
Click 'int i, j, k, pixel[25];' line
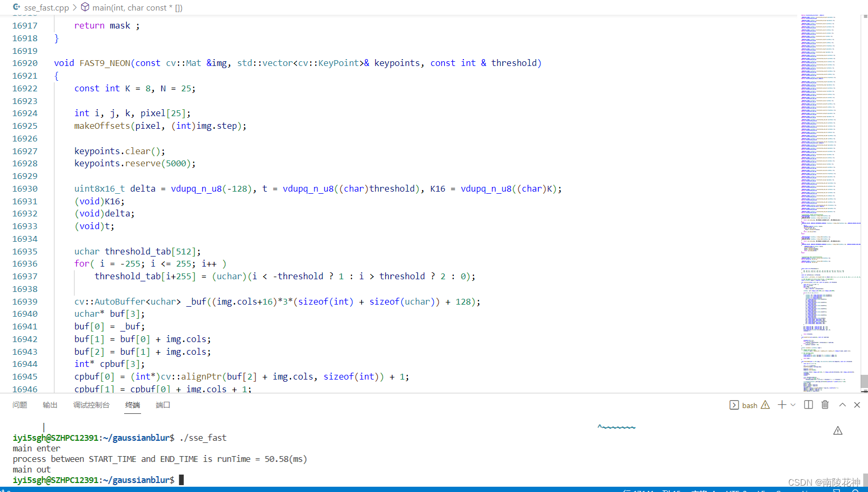133,113
